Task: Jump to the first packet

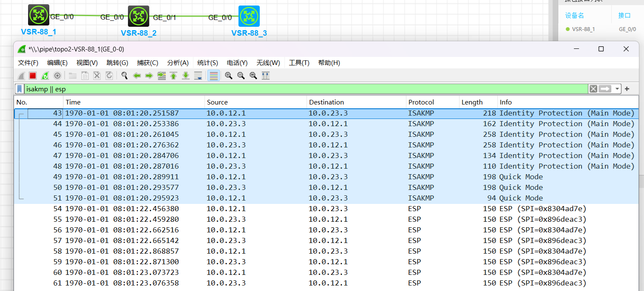Action: (173, 76)
